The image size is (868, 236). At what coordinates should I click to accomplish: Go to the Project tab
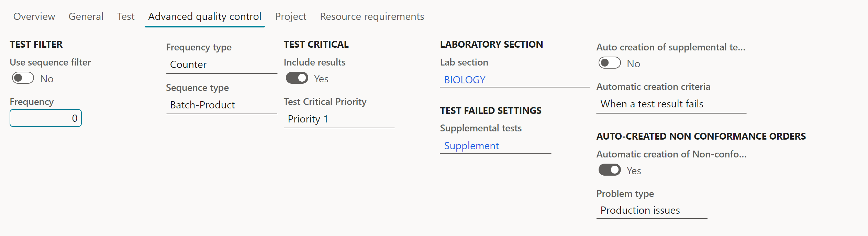tap(290, 16)
